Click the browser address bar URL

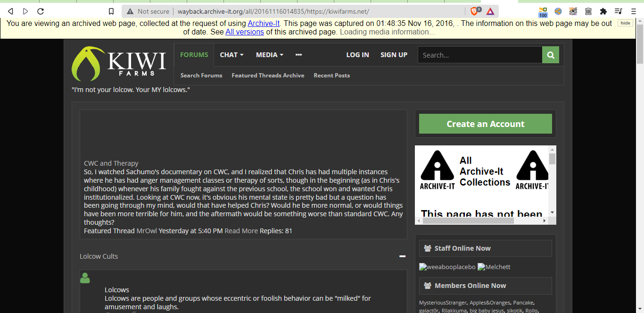click(x=273, y=11)
